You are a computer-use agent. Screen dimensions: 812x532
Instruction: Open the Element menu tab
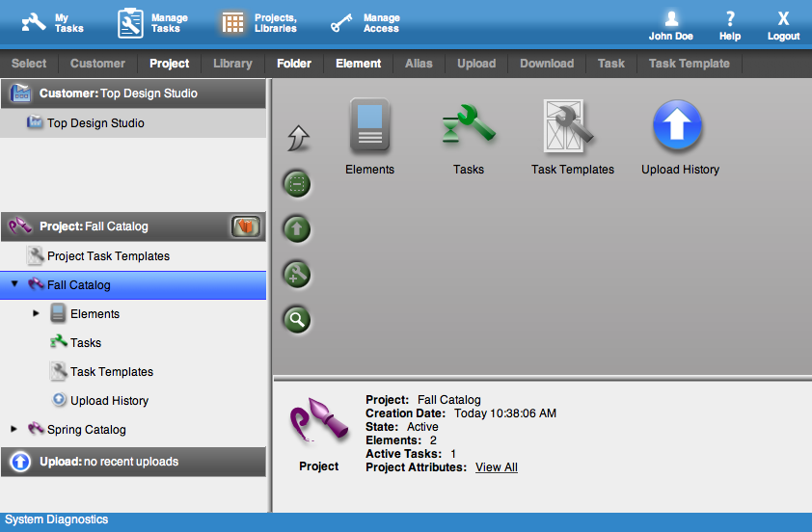click(359, 64)
